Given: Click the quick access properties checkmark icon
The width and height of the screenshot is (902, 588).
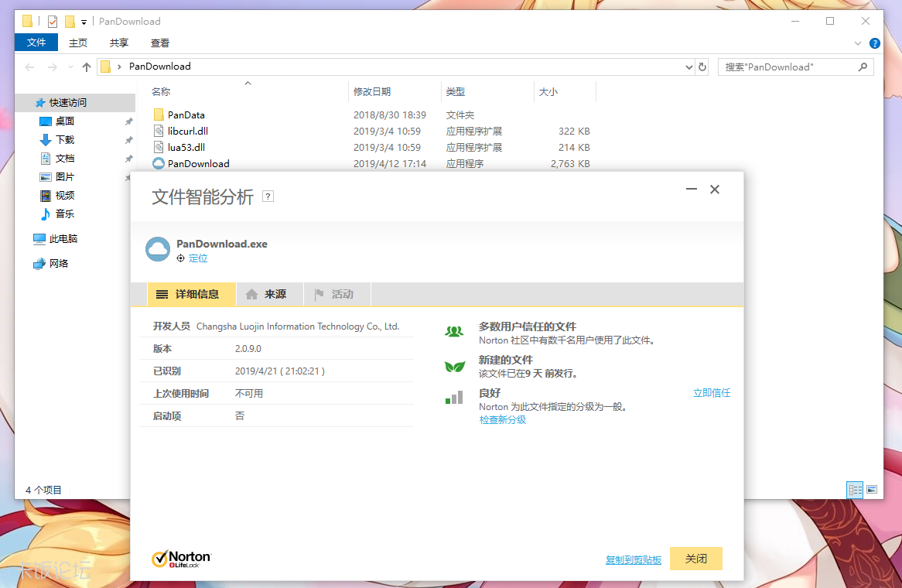Looking at the screenshot, I should click(x=53, y=22).
